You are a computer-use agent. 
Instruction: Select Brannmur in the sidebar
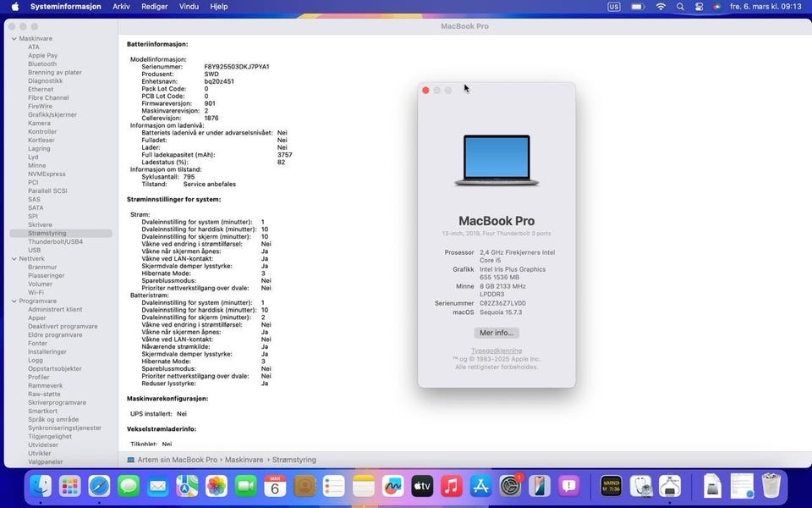click(42, 268)
